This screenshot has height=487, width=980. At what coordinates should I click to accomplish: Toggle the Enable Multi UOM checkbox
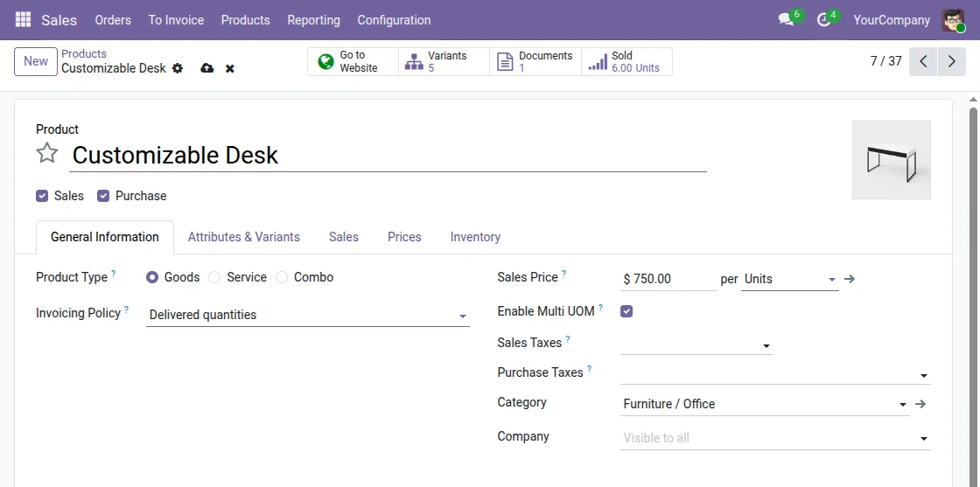coord(626,311)
